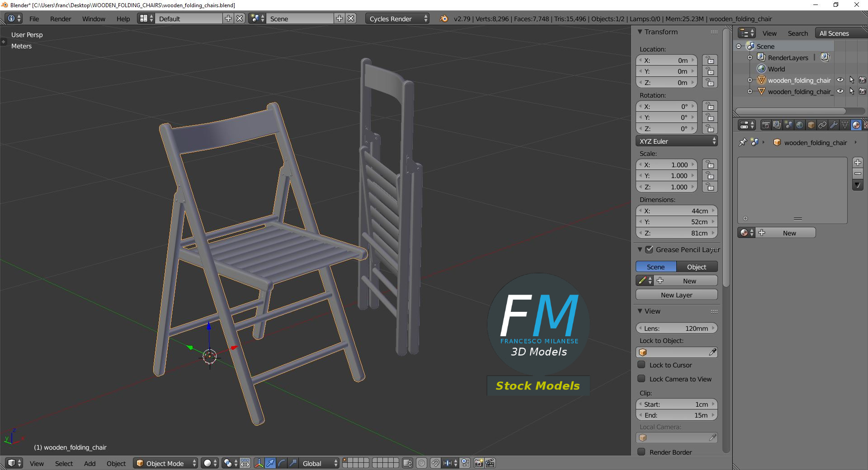Click the outliner horizontal scrollbar
Image resolution: width=868 pixels, height=470 pixels.
(790, 111)
